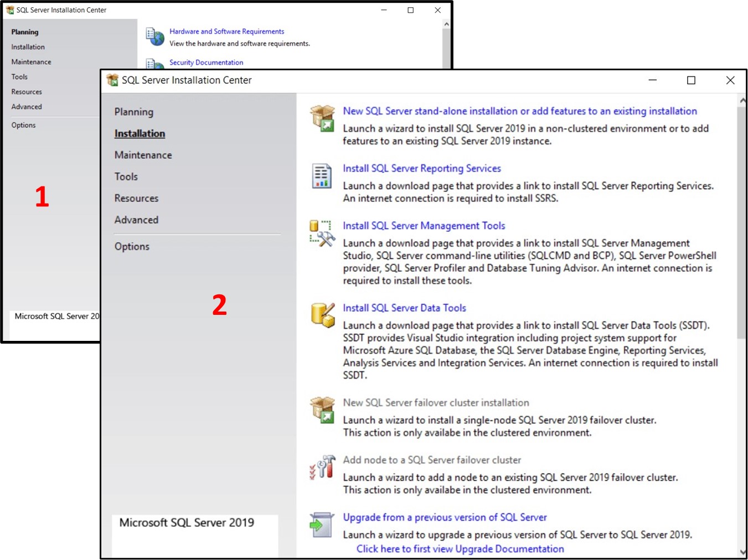
Task: Open Upgrade from a previous version link
Action: click(445, 517)
